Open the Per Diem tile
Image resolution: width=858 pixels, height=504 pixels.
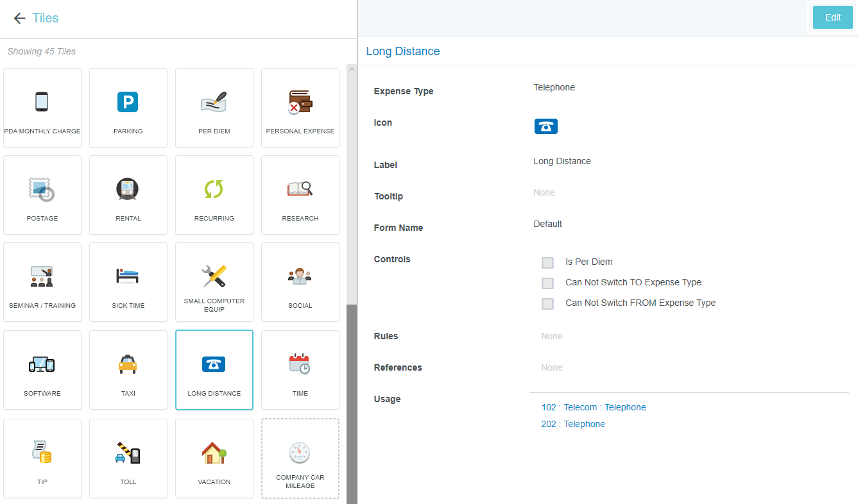click(214, 107)
